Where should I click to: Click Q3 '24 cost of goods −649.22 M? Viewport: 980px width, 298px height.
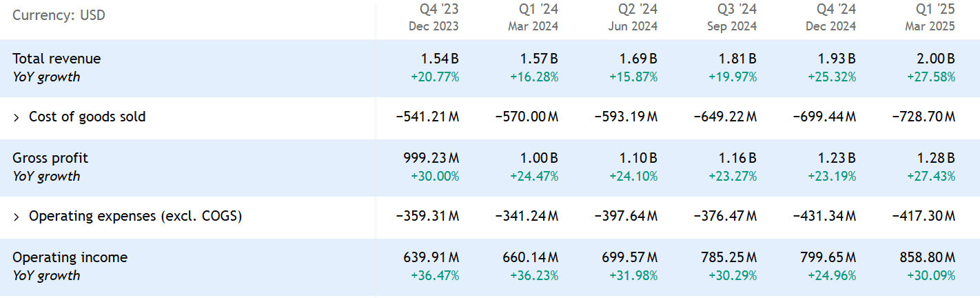[x=725, y=117]
